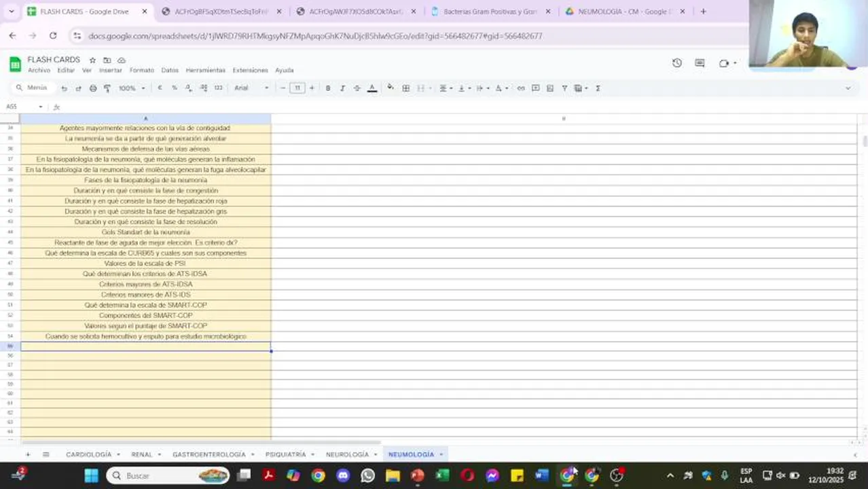Open the comments panel icon
Viewport: 868px width, 489px height.
pyautogui.click(x=700, y=63)
